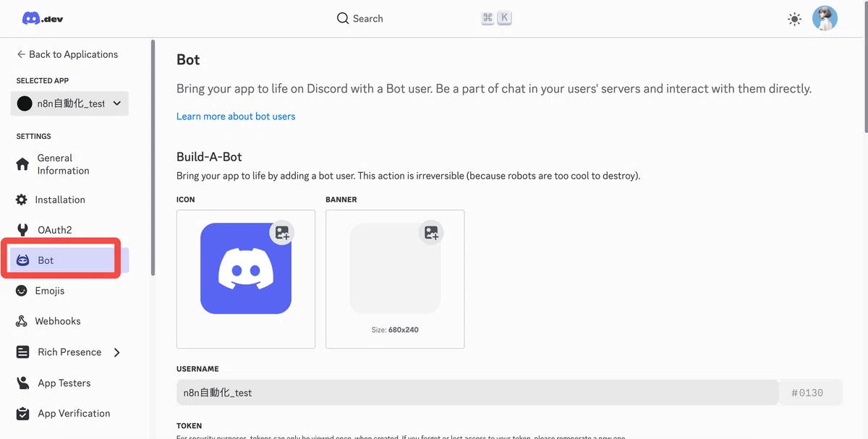Viewport: 868px width, 439px height.
Task: Open the General Information settings page
Action: (70, 164)
